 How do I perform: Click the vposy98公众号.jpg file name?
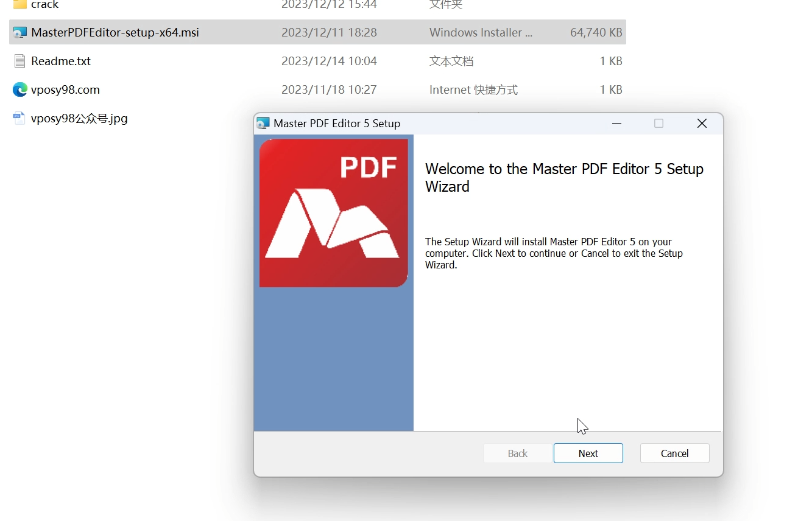coord(79,118)
